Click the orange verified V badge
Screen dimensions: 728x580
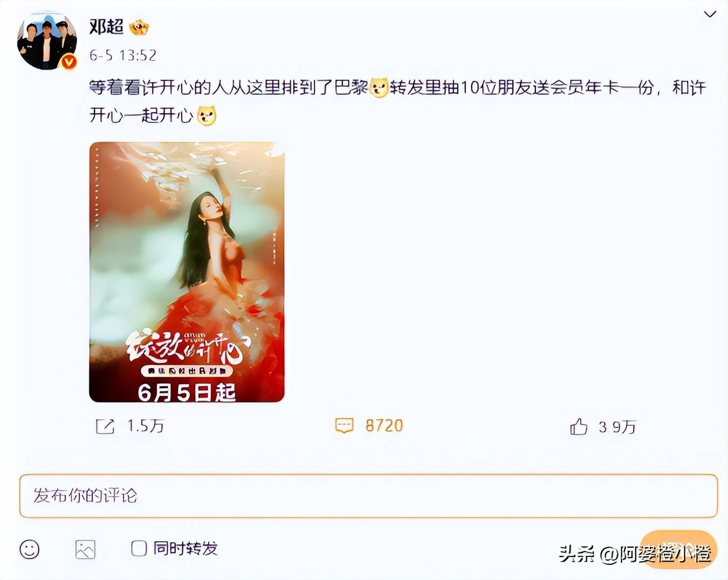68,62
